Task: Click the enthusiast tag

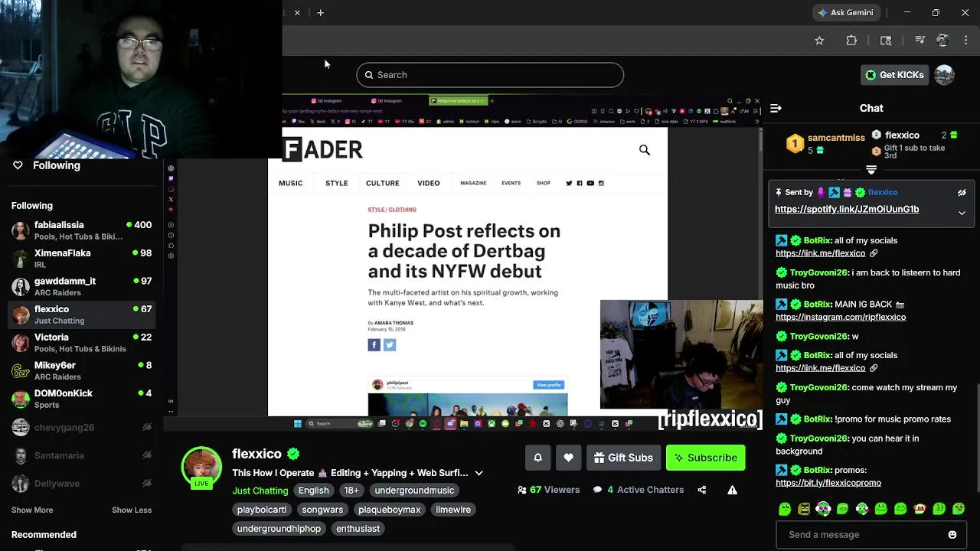Action: (358, 529)
